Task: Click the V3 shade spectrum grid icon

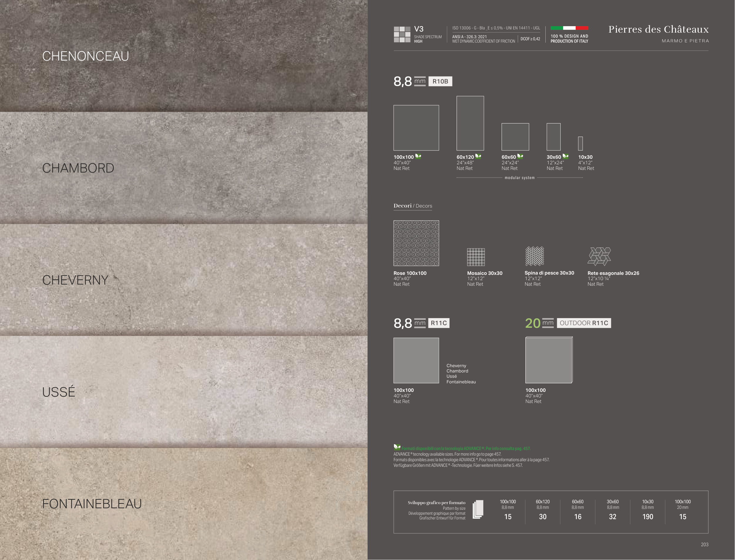Action: pos(402,34)
